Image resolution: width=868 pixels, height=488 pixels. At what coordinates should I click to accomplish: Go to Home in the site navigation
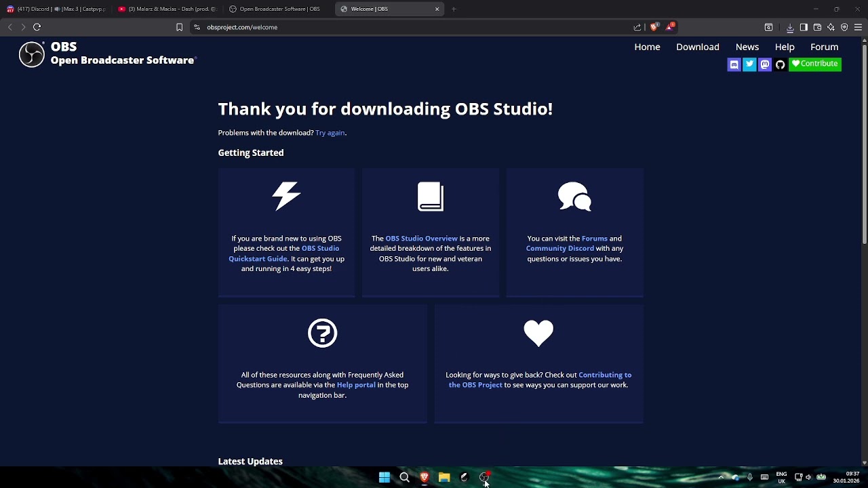point(647,47)
